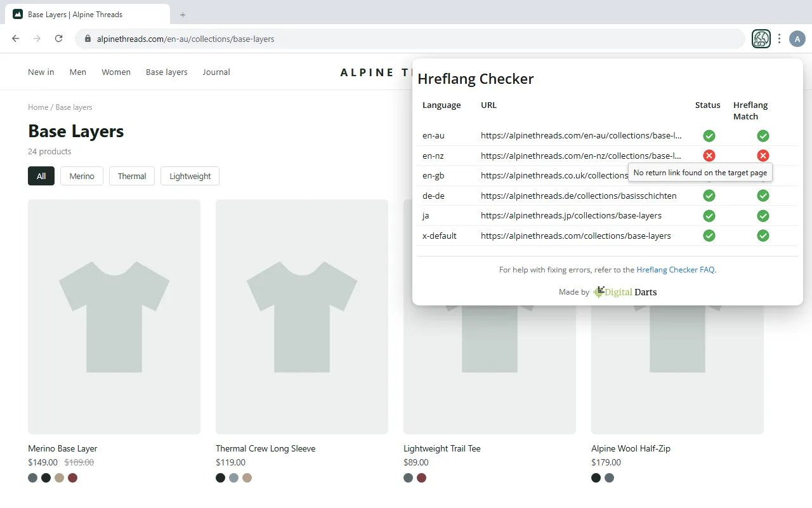Click the Base layers breadcrumb
The width and height of the screenshot is (812, 508).
(74, 107)
